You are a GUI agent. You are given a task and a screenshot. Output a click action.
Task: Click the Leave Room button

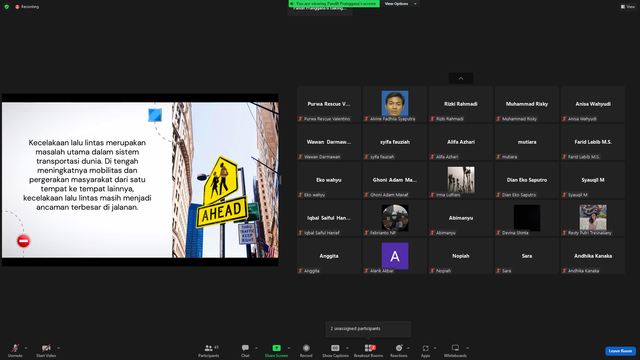(x=620, y=351)
